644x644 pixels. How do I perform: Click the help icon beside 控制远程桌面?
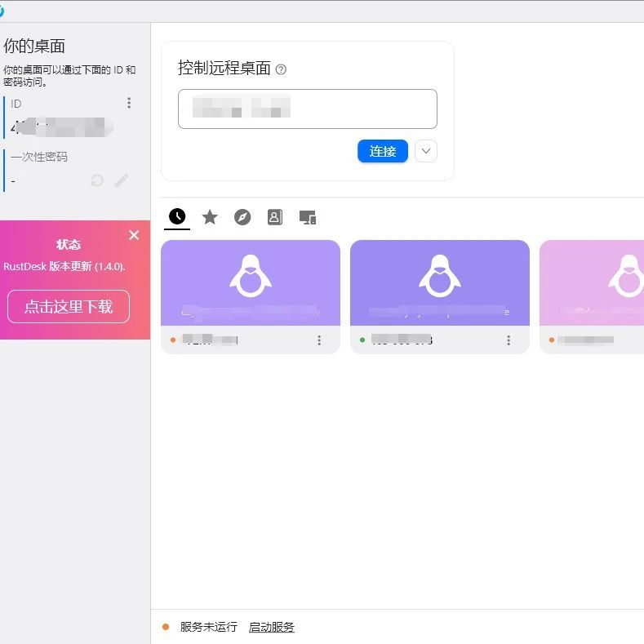(x=281, y=69)
